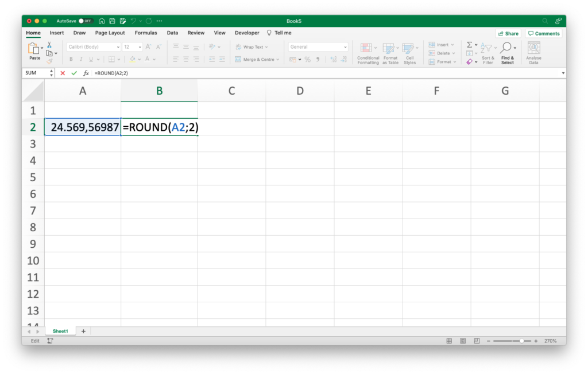
Task: Toggle Bold formatting
Action: (71, 59)
